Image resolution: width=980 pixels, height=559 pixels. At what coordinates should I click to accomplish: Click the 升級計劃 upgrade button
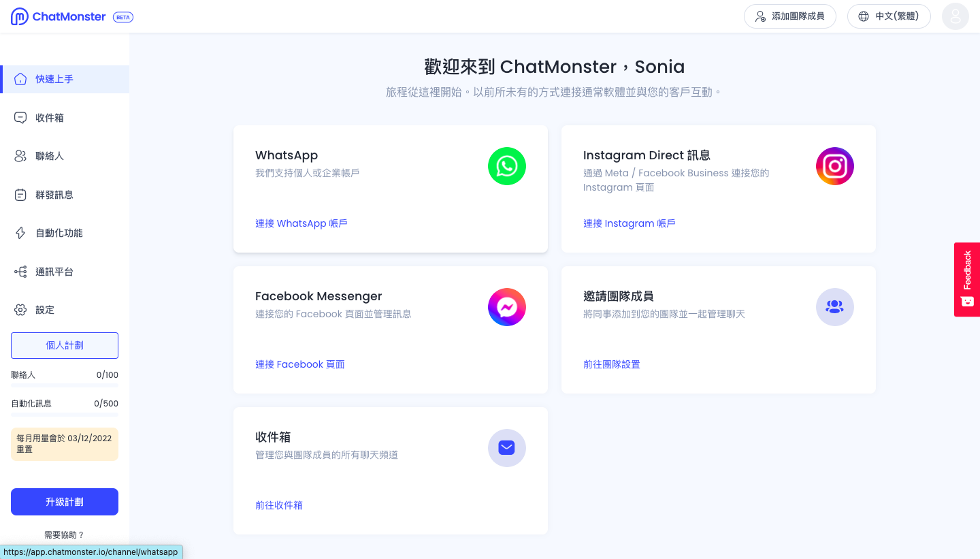click(x=65, y=502)
